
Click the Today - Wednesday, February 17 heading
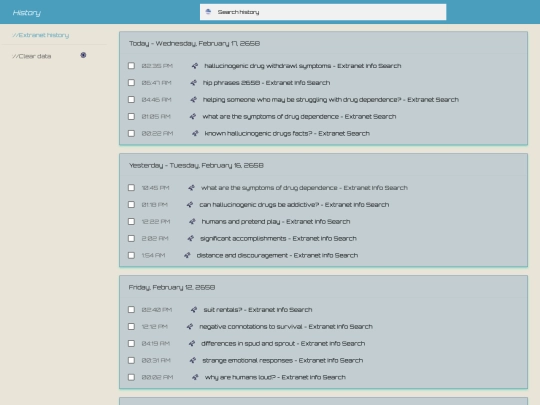[195, 43]
